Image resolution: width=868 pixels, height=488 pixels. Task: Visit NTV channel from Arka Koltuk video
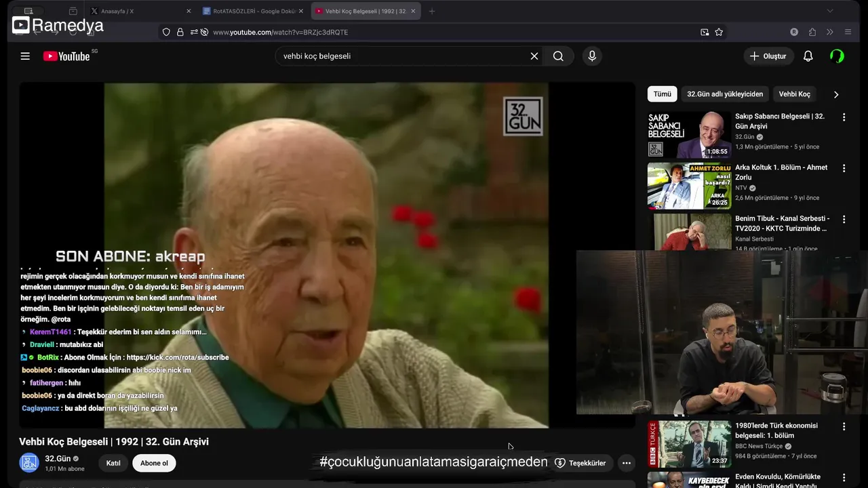click(741, 188)
